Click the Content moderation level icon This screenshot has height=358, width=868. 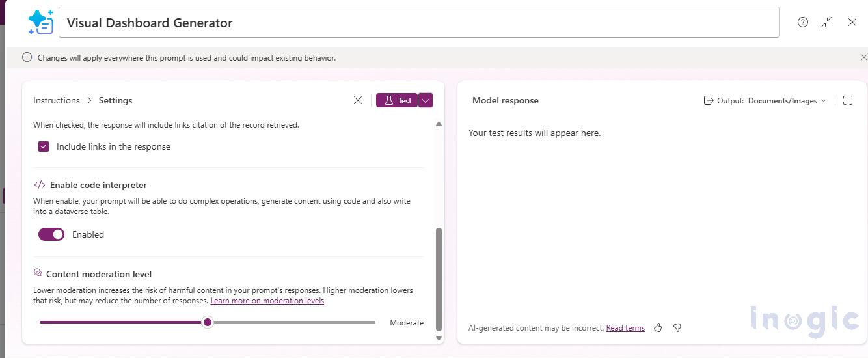pyautogui.click(x=38, y=273)
